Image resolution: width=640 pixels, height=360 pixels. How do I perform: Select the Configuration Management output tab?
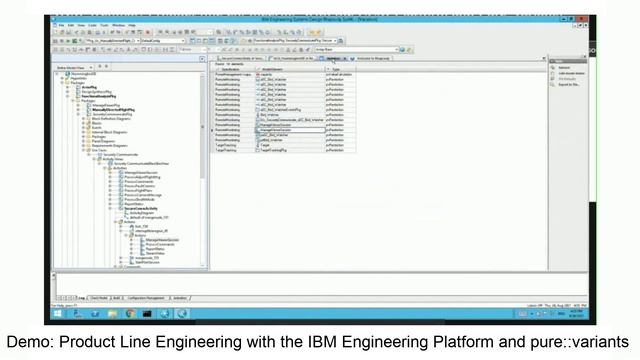146,298
